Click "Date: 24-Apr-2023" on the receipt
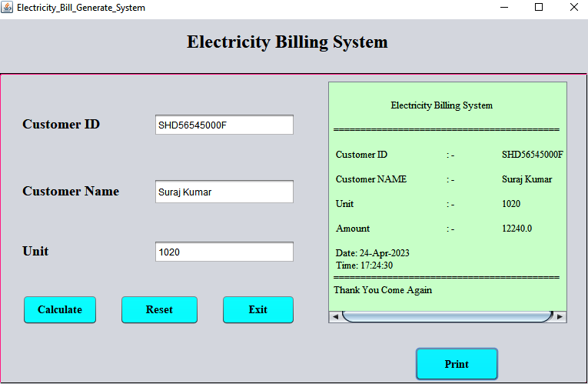Image resolution: width=588 pixels, height=384 pixels. click(372, 253)
